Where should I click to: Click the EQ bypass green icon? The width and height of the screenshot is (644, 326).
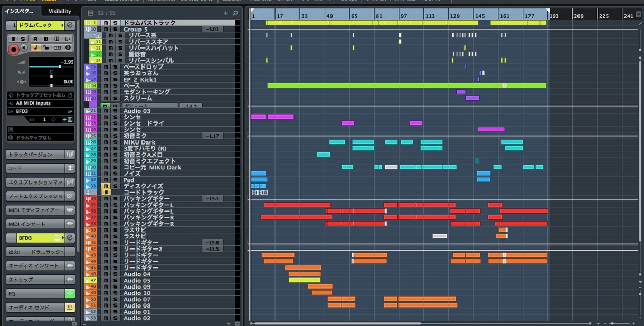70,293
